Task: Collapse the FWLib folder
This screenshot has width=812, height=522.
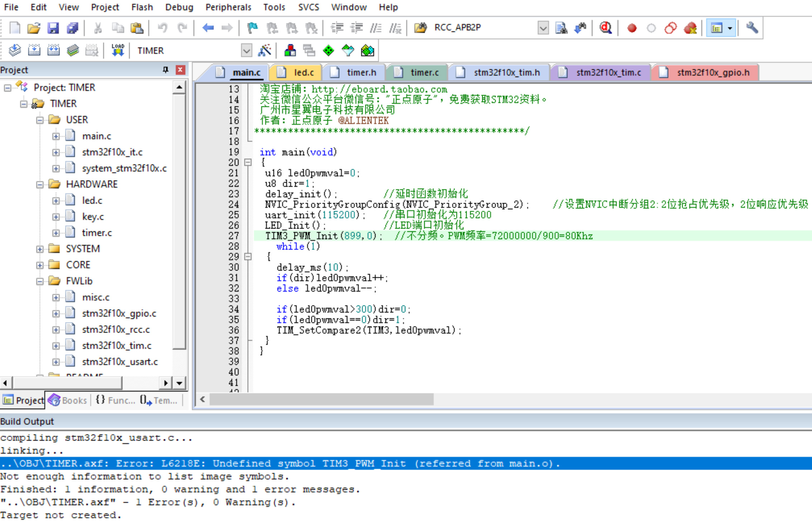Action: [40, 281]
